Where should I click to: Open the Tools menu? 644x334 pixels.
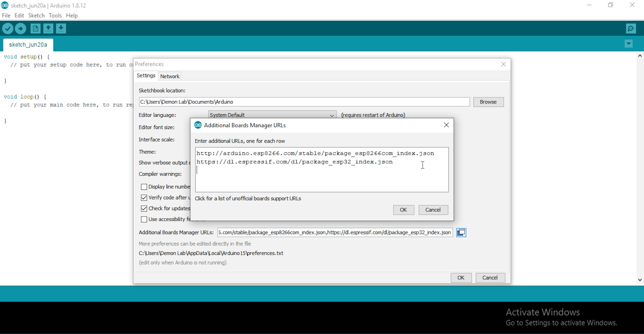tap(55, 15)
